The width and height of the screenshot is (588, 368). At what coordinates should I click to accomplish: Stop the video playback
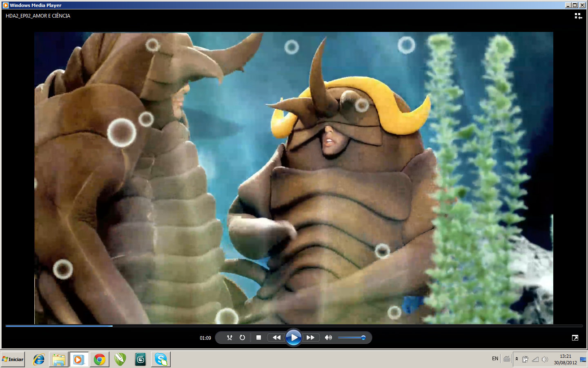(x=258, y=338)
